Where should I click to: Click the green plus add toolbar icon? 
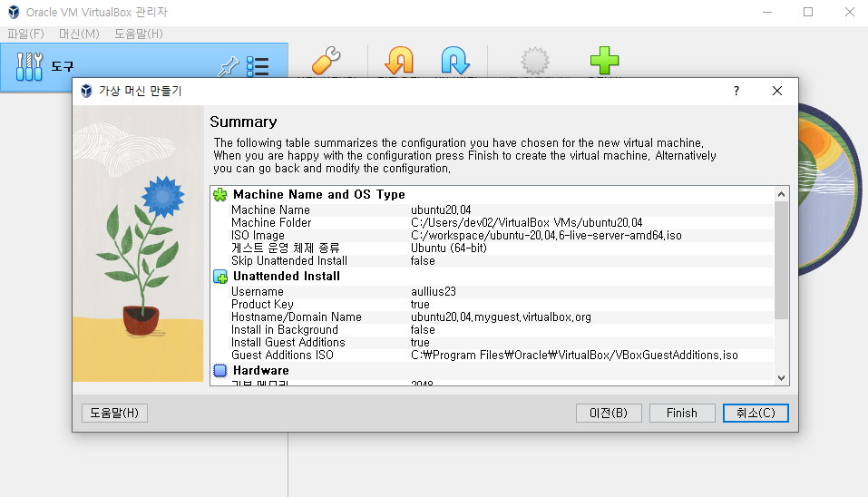[x=604, y=61]
